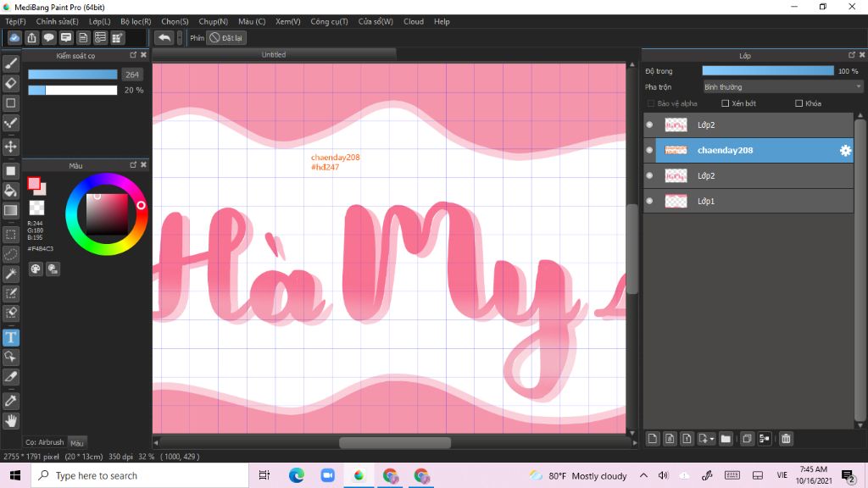This screenshot has width=868, height=488.
Task: Open the 'Tệp(F)' menu
Action: 15,21
